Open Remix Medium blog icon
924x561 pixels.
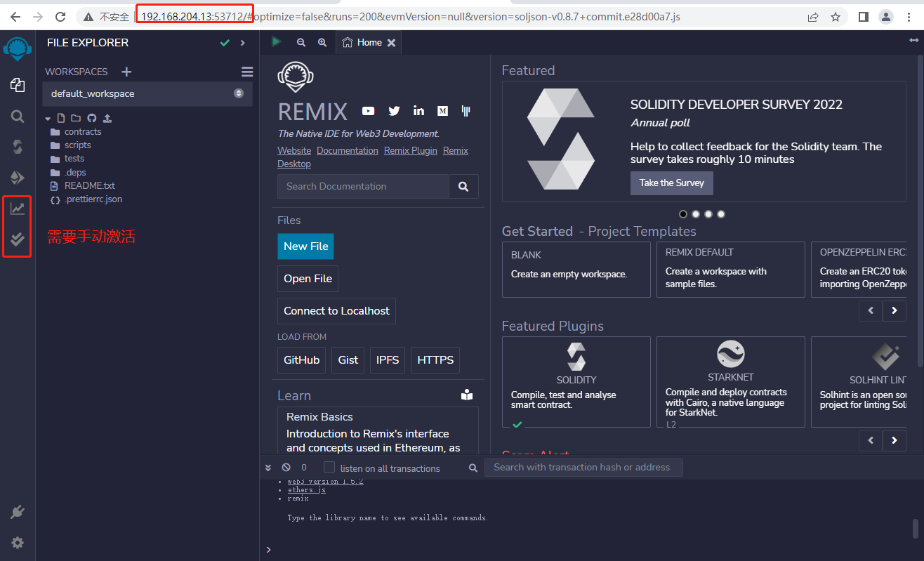pos(443,111)
